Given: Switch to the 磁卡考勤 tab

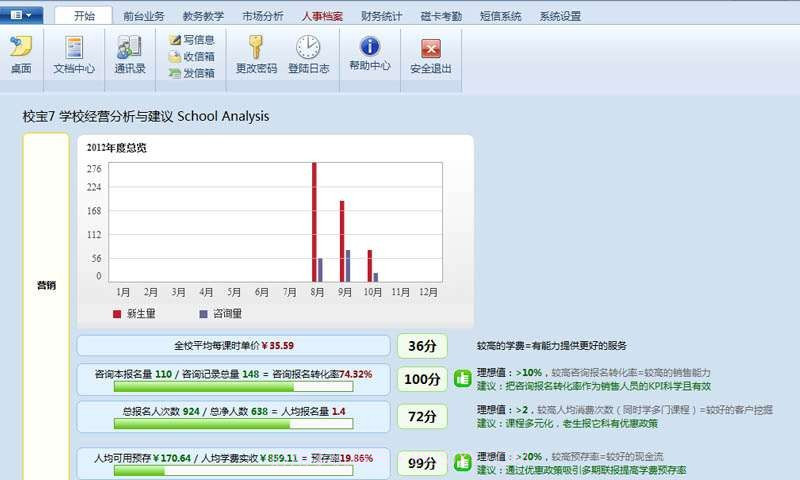Looking at the screenshot, I should pyautogui.click(x=441, y=16).
